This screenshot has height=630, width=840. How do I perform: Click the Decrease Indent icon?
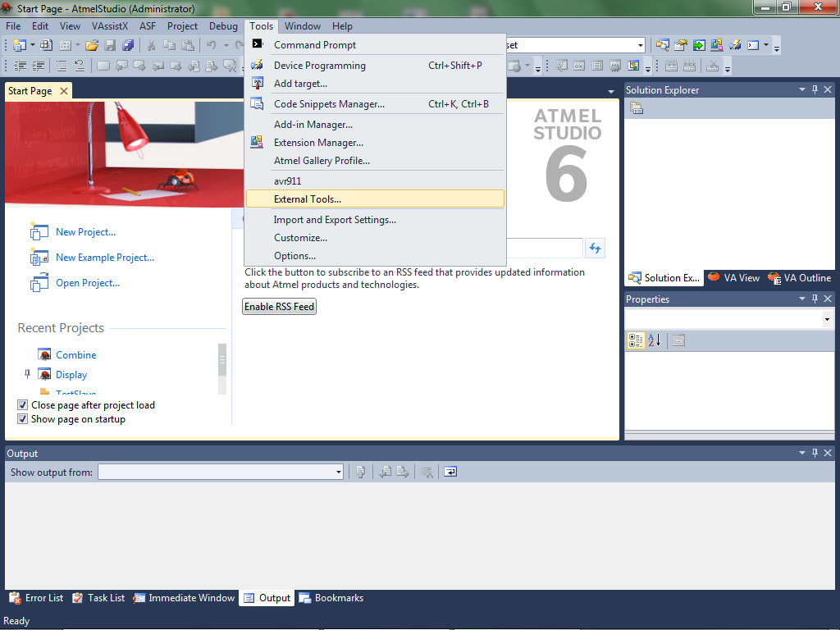coord(21,66)
